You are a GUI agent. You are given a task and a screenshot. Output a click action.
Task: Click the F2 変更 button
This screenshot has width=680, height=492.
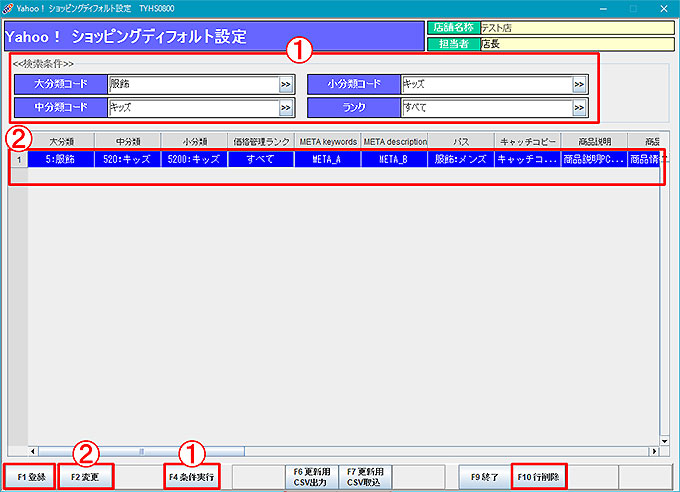[x=85, y=477]
